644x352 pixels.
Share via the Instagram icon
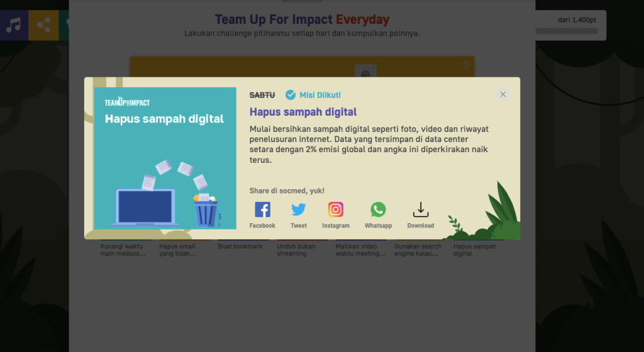tap(336, 210)
